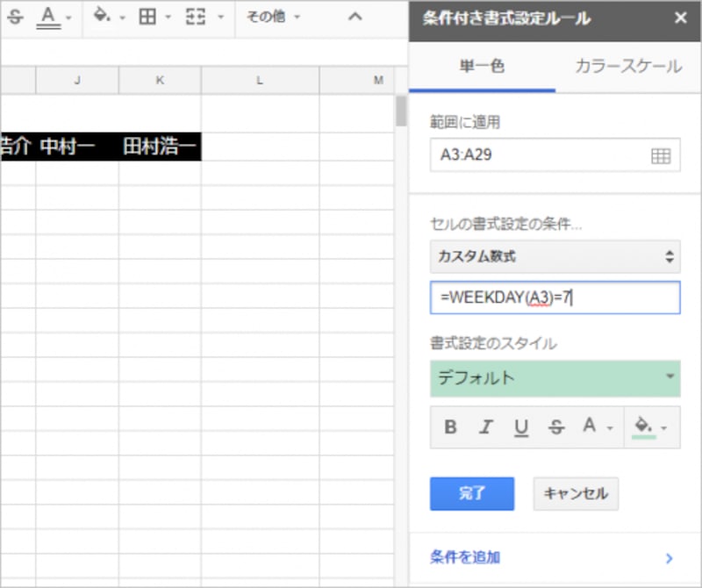702x588 pixels.
Task: Toggle strikethrough in the formatting style
Action: coord(556,427)
